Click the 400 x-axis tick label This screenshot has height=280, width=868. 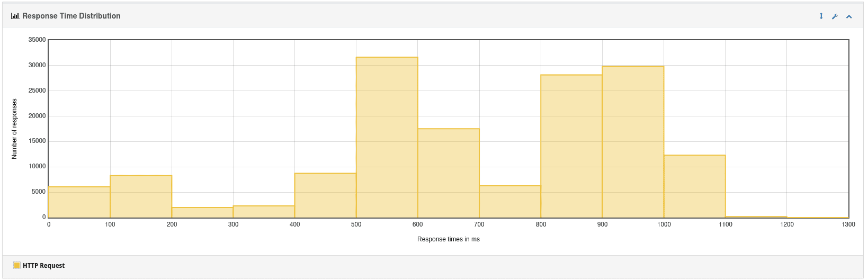point(294,224)
